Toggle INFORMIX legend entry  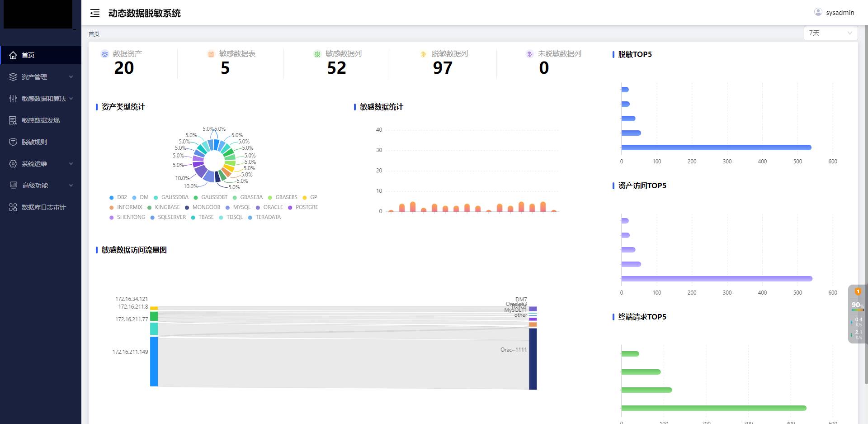pos(126,207)
